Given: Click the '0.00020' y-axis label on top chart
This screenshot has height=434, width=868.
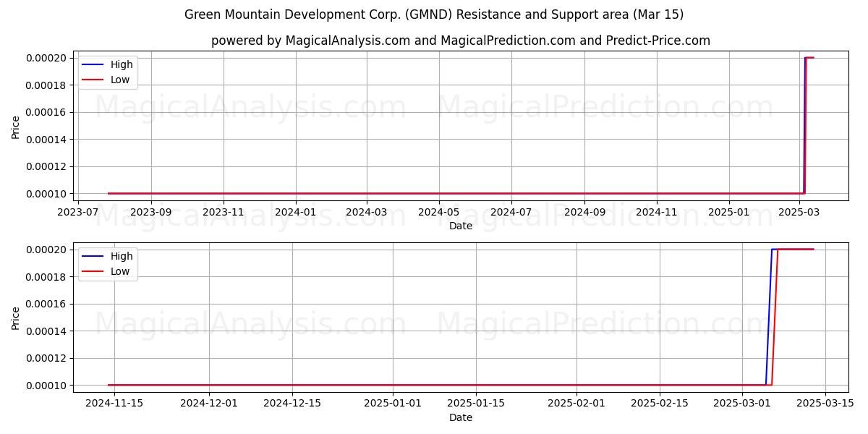Looking at the screenshot, I should point(47,58).
